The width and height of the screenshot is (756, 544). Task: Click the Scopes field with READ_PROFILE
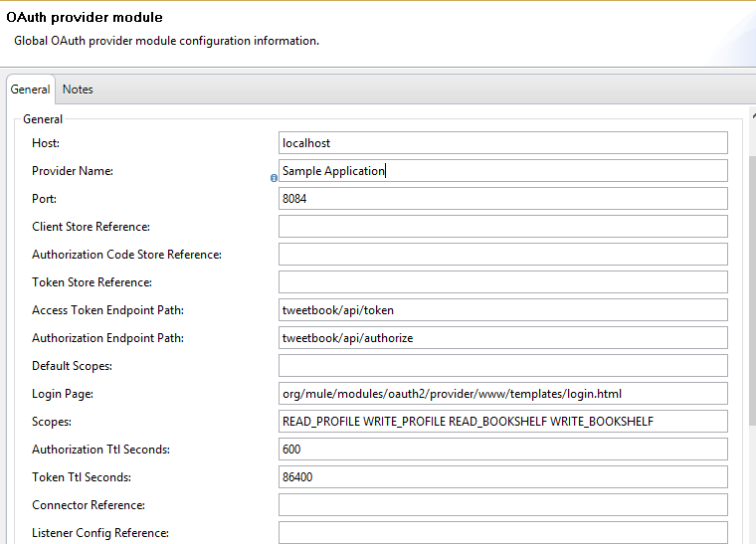point(503,422)
